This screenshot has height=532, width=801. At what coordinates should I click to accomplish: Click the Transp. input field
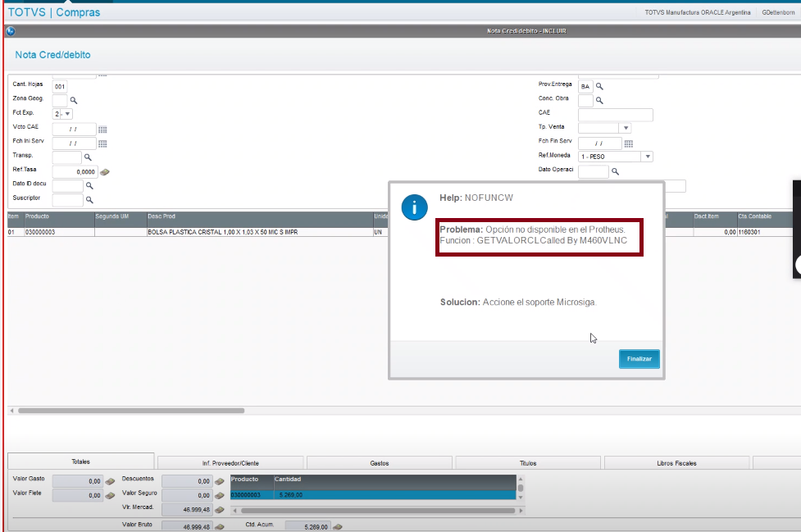click(67, 157)
